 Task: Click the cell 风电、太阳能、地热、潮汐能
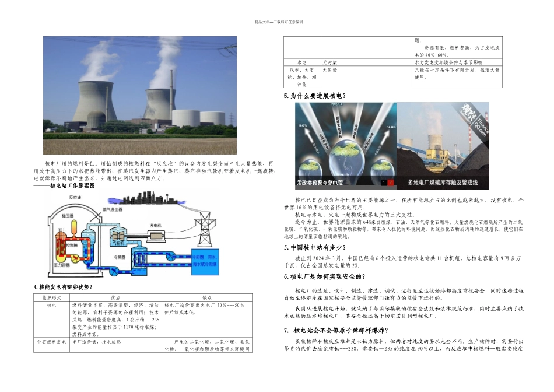(x=301, y=77)
